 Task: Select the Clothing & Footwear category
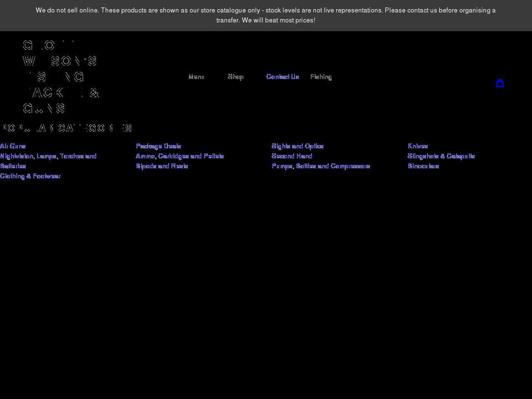tap(30, 176)
